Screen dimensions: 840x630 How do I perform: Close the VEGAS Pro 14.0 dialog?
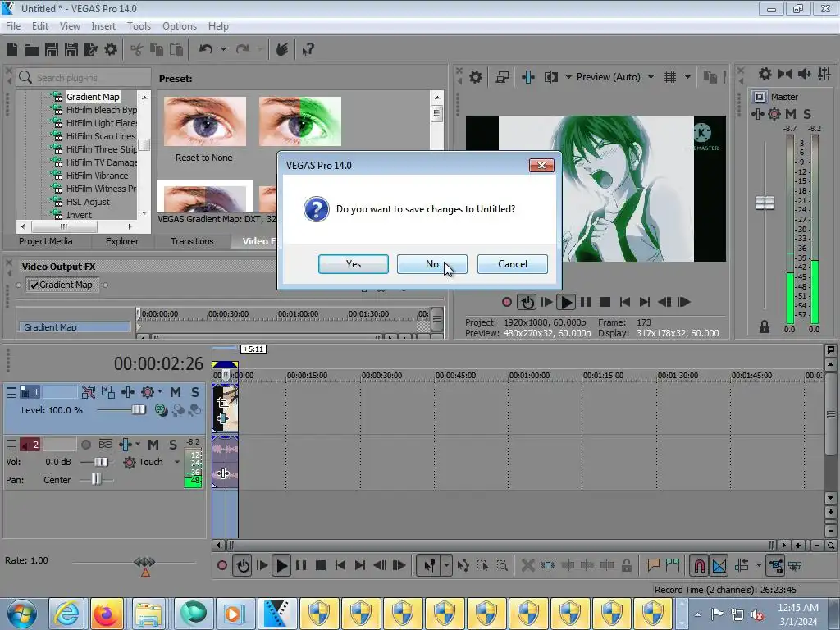541,165
